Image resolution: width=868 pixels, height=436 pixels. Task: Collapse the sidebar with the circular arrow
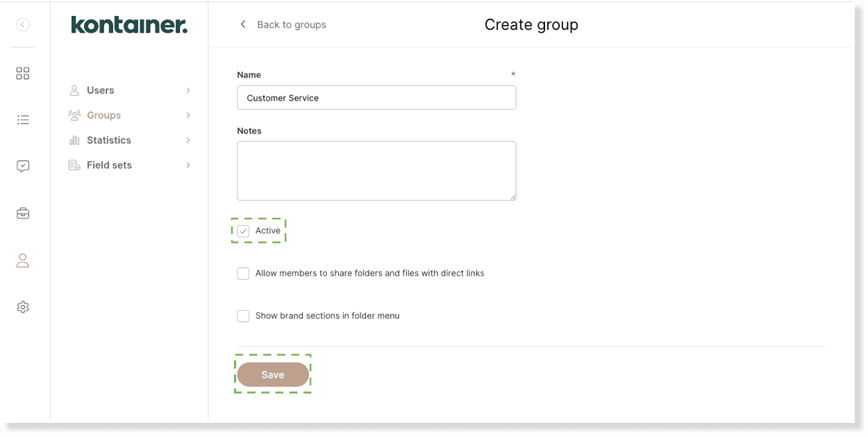(22, 24)
